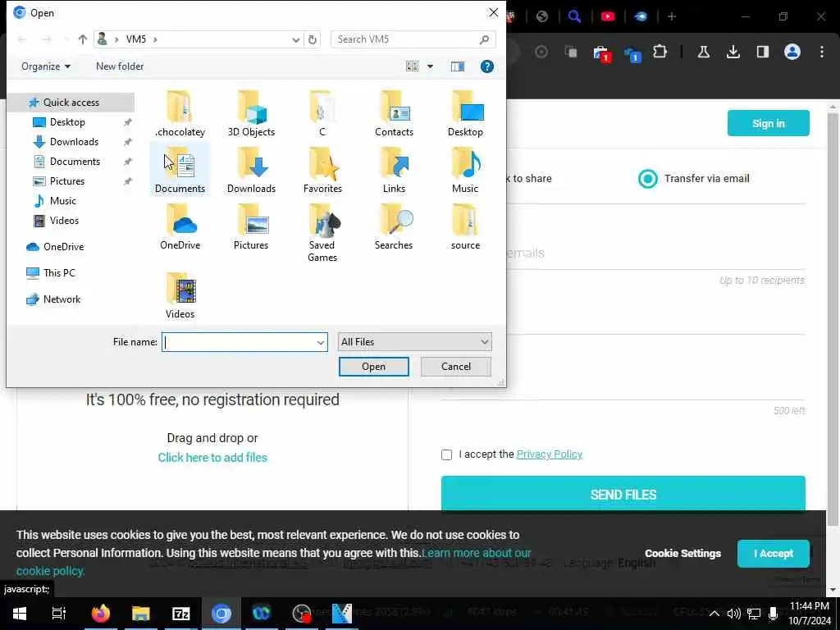Select Desktop under Quick access
Image resolution: width=840 pixels, height=630 pixels.
(67, 122)
